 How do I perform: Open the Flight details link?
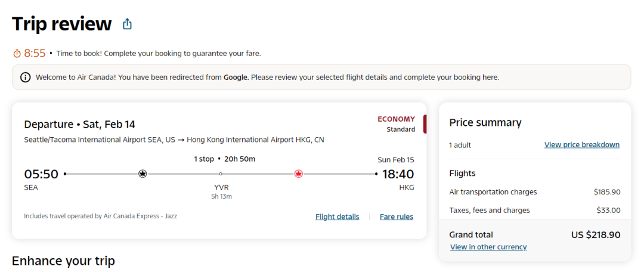337,217
